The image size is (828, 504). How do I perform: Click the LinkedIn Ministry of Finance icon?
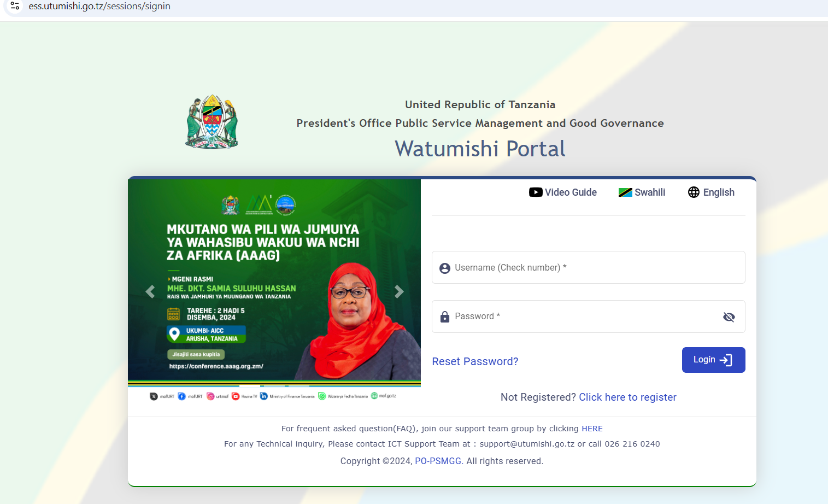(x=264, y=396)
